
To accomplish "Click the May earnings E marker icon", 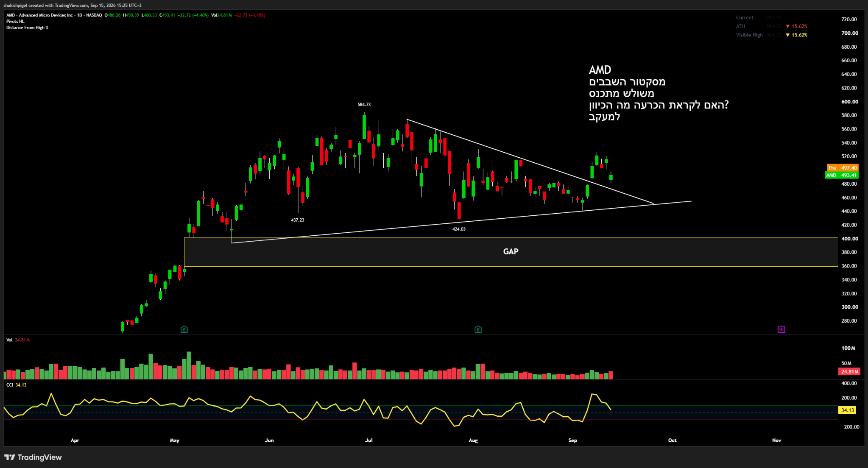I will 184,329.
